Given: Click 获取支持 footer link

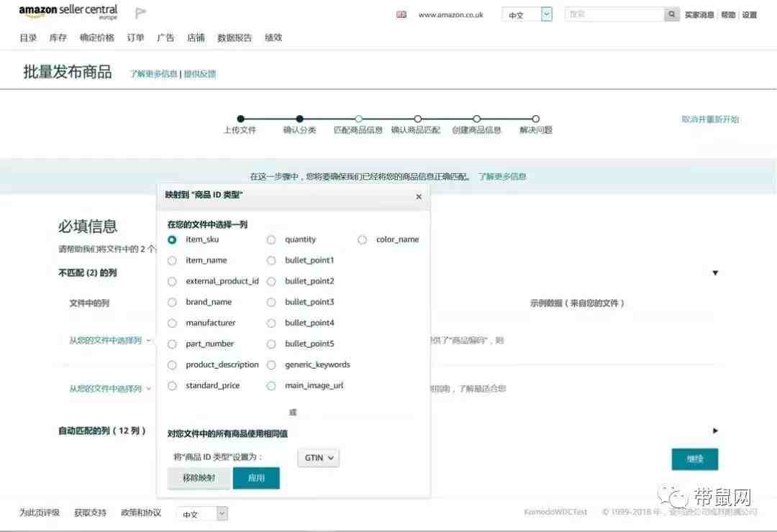Looking at the screenshot, I should (90, 513).
